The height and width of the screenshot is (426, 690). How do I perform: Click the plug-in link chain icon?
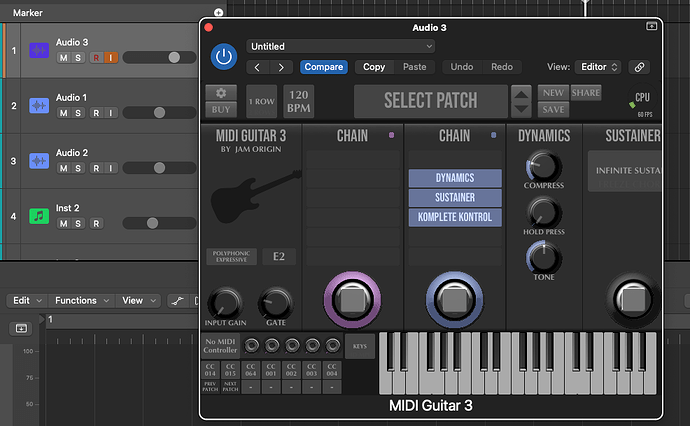pos(639,67)
